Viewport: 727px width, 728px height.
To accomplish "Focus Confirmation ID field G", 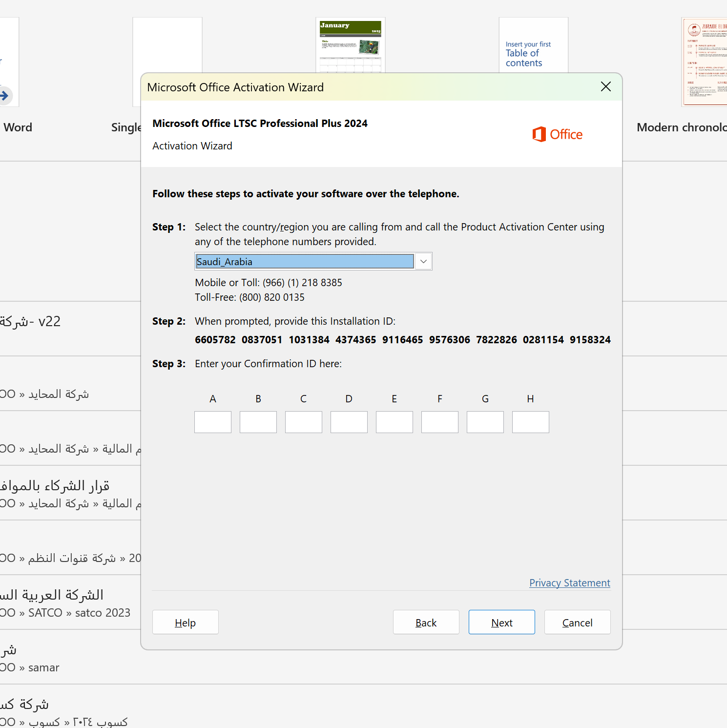I will [x=485, y=422].
